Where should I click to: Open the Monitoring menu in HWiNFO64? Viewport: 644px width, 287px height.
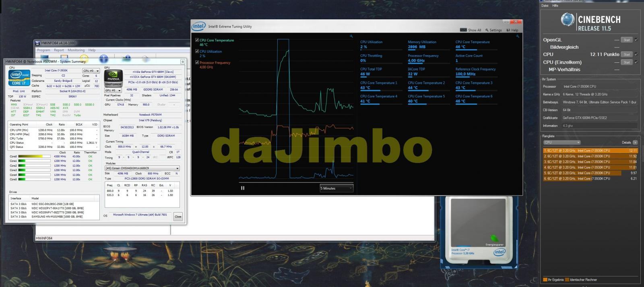pyautogui.click(x=76, y=50)
